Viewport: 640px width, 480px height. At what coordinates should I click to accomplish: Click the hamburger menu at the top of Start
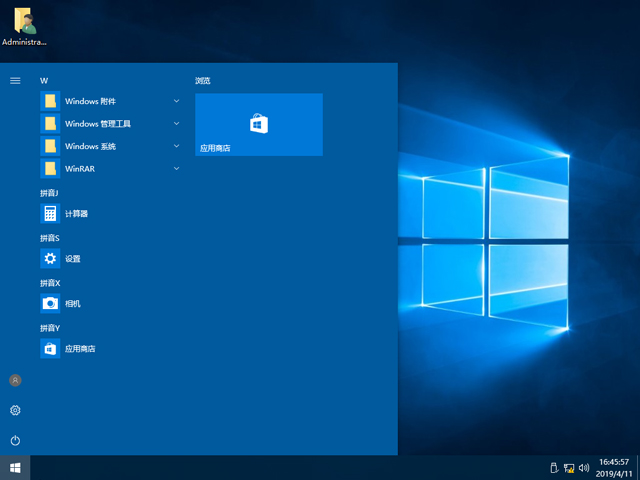(15, 81)
